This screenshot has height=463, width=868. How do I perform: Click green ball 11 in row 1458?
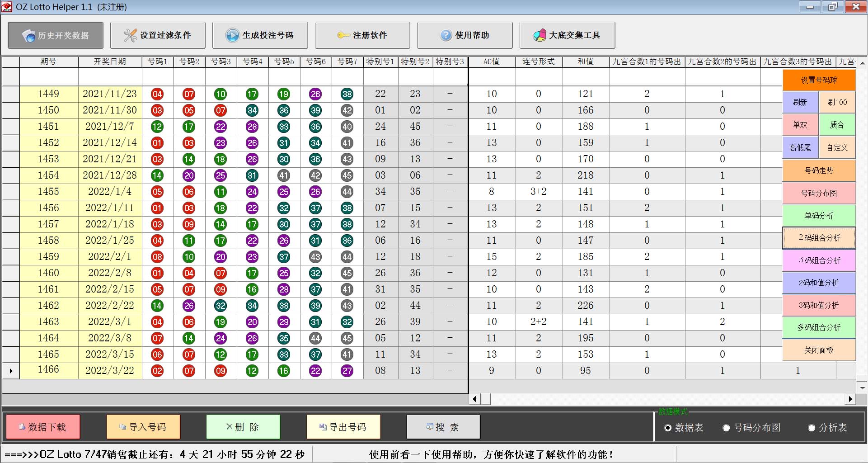[x=189, y=241]
